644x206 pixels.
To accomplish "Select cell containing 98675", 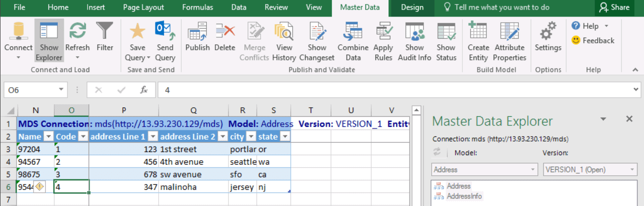I will pyautogui.click(x=35, y=174).
